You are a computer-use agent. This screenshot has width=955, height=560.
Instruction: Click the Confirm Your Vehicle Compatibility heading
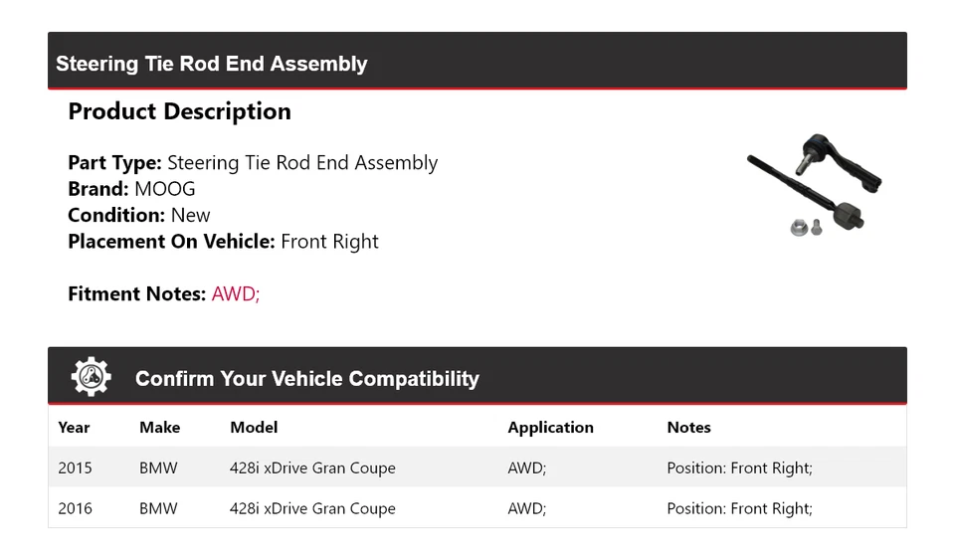(x=306, y=379)
